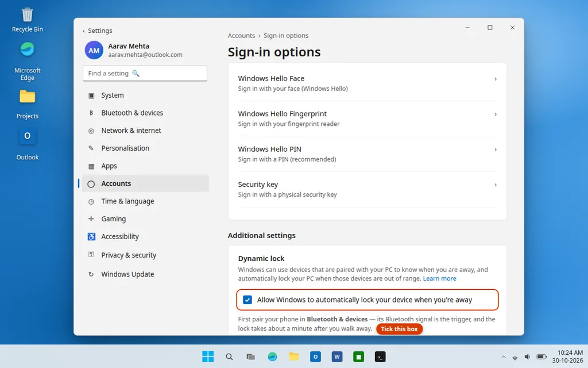Viewport: 588px width, 368px height.
Task: Open the Projects folder on desktop
Action: click(x=28, y=105)
